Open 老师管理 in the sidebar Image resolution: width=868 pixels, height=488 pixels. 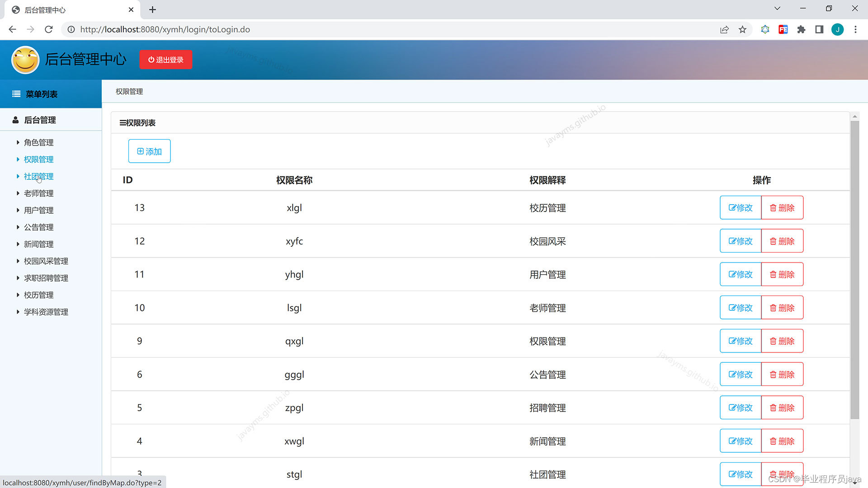pyautogui.click(x=38, y=193)
